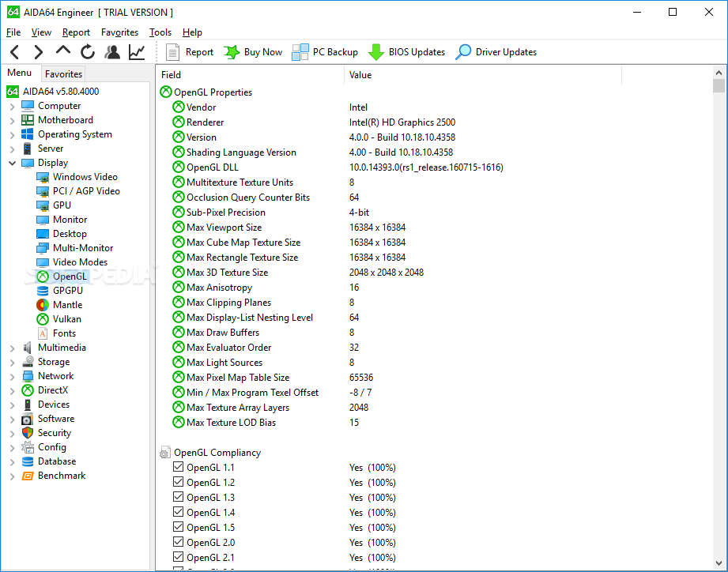This screenshot has width=728, height=572.
Task: Click the vertical scrollbar thumb
Action: tap(719, 86)
